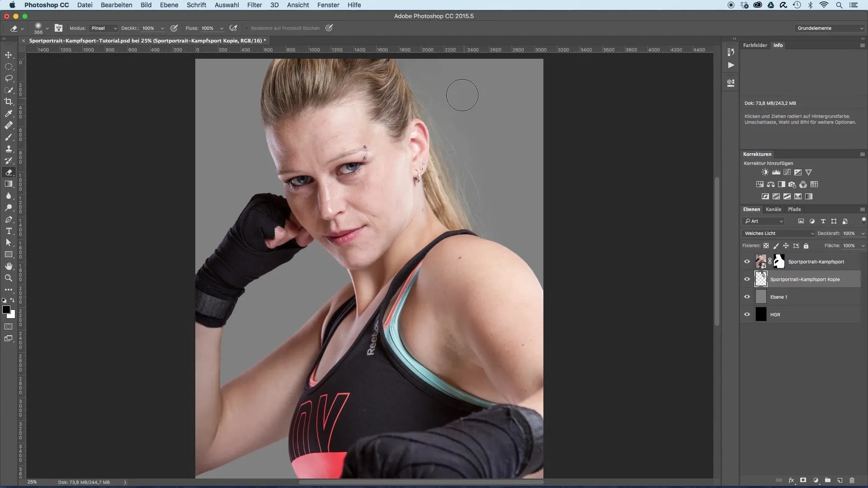868x488 pixels.
Task: Select the Zoom tool
Action: pyautogui.click(x=9, y=278)
